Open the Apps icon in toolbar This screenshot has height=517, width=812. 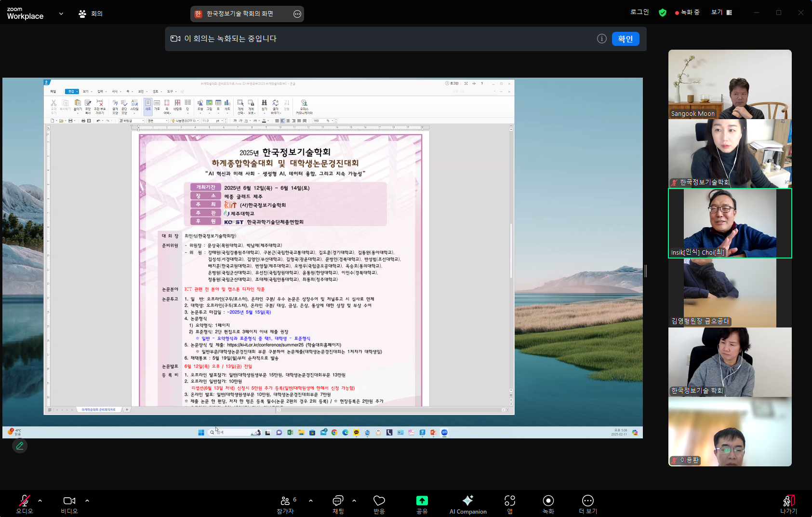509,501
